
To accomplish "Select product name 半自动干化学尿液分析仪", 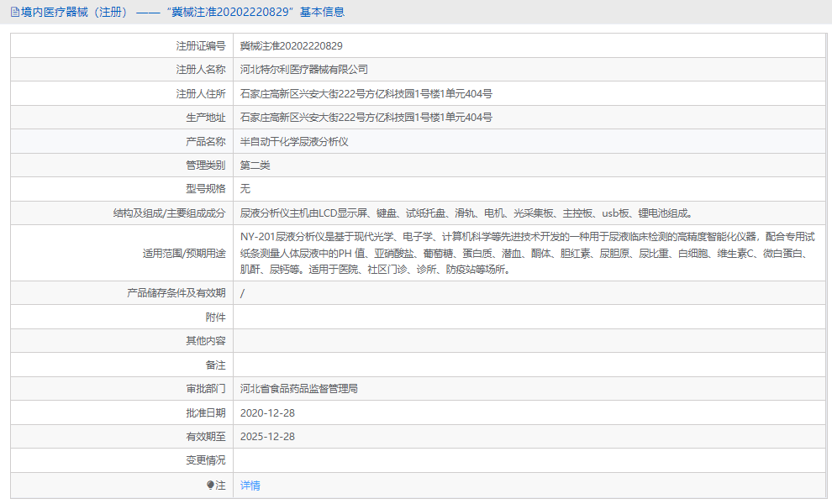I will pos(294,141).
